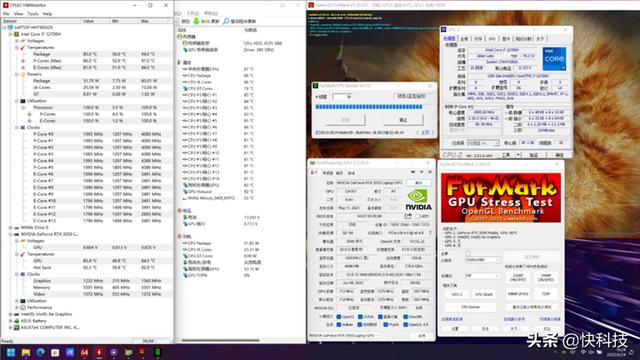Click the CPU burner button in FurMark
The image size is (640, 360).
470,307
